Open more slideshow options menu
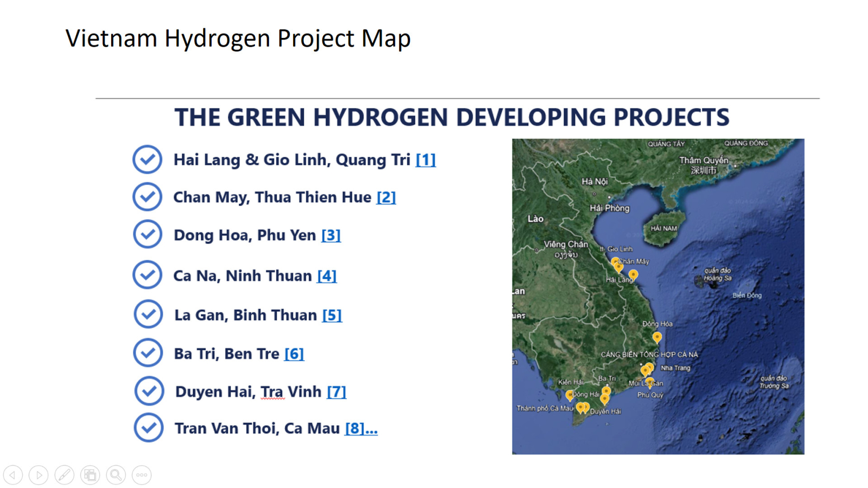The image size is (868, 488). [142, 475]
